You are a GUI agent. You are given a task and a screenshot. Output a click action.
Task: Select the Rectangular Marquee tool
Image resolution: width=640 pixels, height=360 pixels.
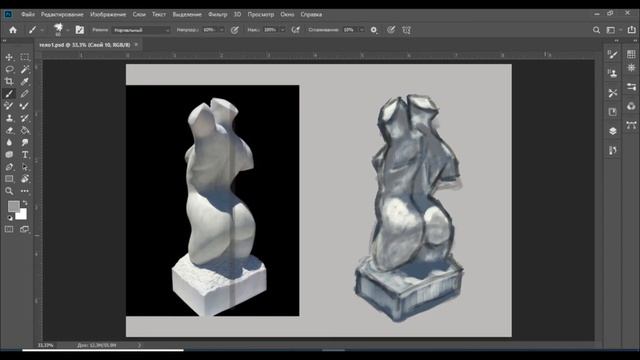coord(25,57)
